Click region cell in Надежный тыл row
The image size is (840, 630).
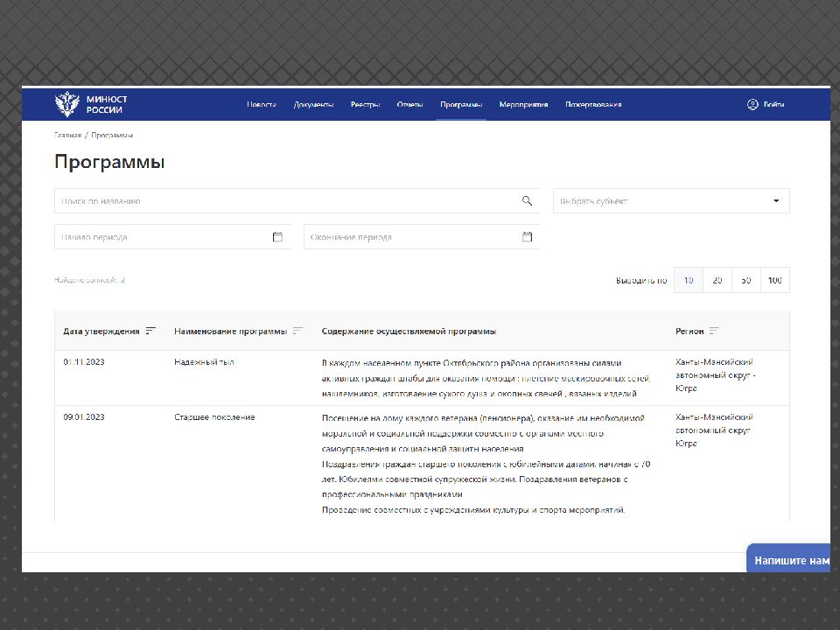tap(715, 375)
